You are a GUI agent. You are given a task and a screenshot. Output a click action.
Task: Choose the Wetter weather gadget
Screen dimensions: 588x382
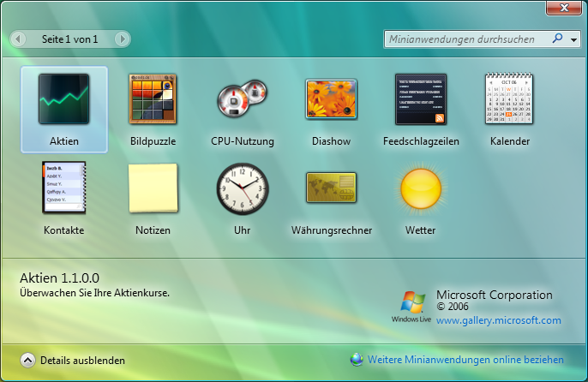[x=420, y=188]
